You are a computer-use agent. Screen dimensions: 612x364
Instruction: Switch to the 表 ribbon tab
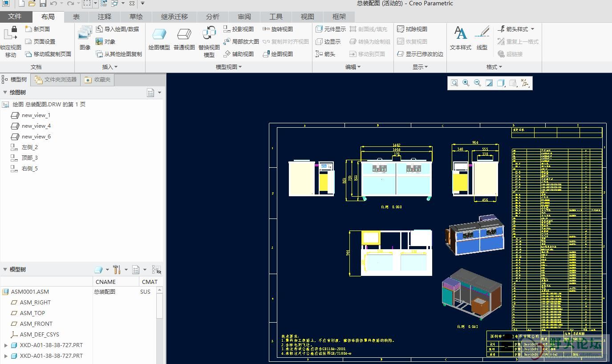[77, 16]
